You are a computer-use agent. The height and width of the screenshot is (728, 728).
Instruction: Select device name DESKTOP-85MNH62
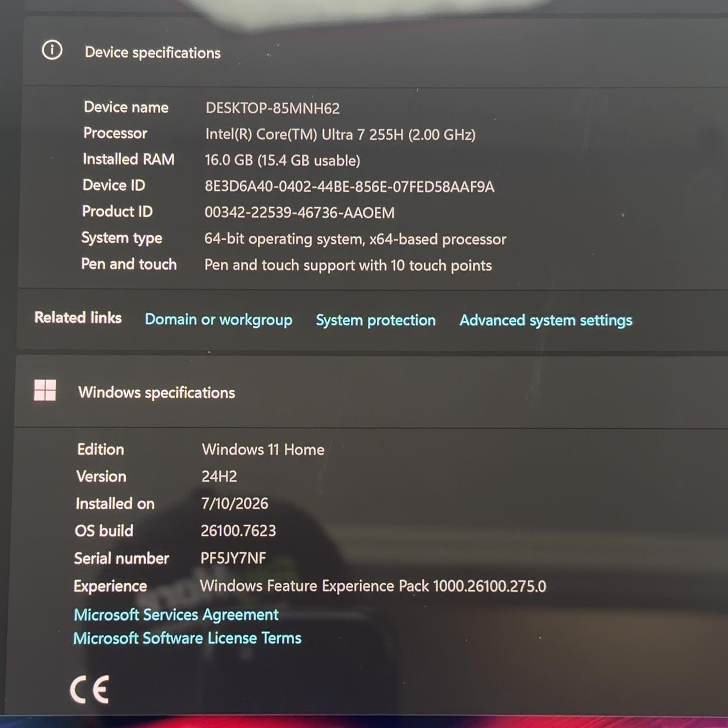pos(273,108)
